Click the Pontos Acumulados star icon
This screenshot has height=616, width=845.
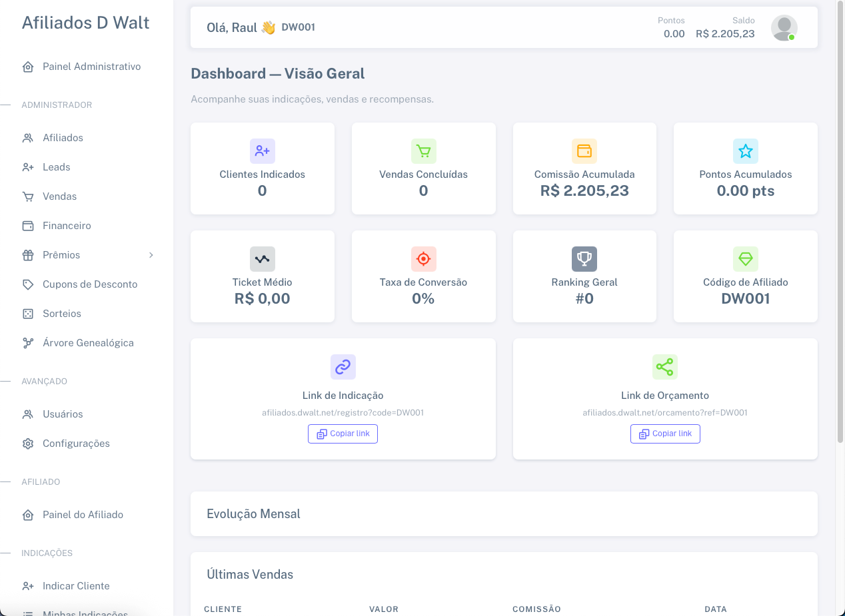(x=745, y=151)
